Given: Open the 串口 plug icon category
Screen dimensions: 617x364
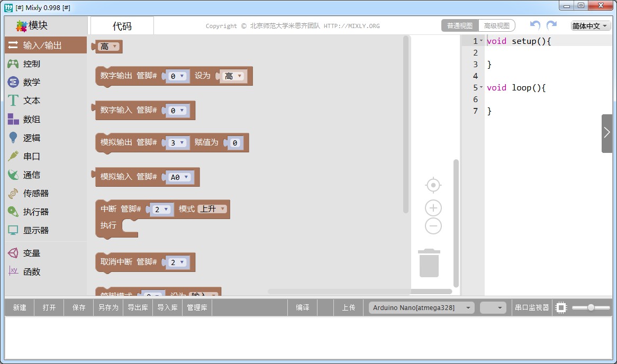Looking at the screenshot, I should point(13,156).
